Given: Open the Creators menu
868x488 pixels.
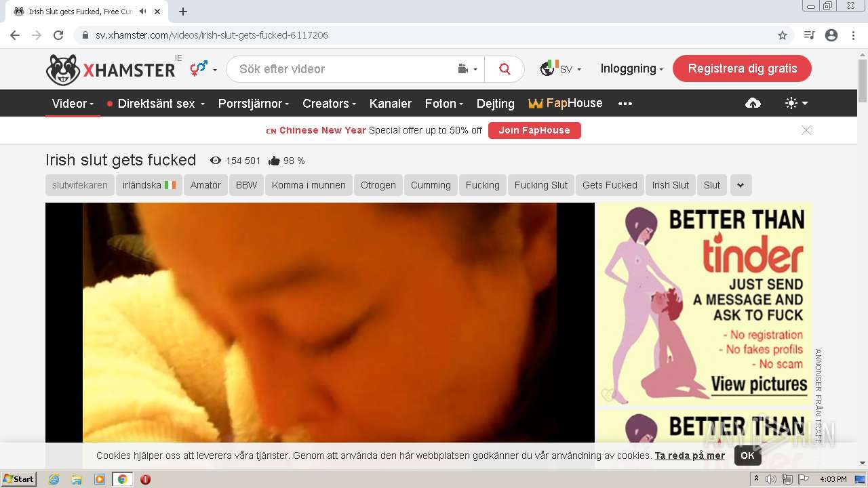Looking at the screenshot, I should [x=329, y=104].
